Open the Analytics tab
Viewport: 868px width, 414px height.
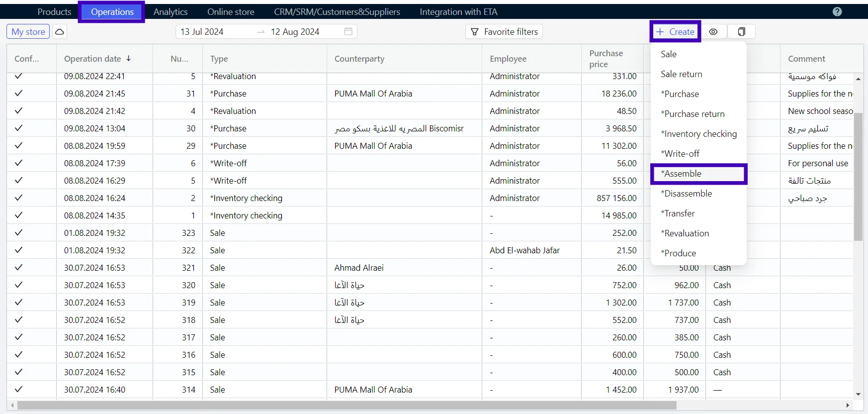171,12
